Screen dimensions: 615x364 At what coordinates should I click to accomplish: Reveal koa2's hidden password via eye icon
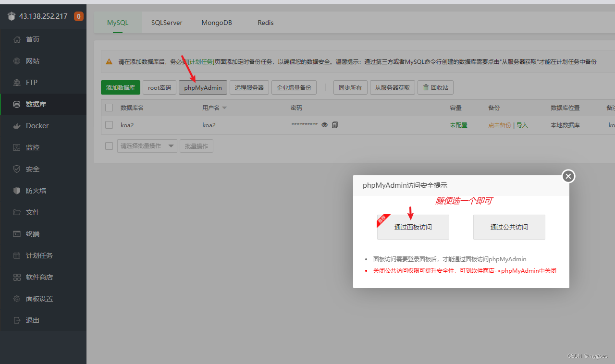click(x=324, y=125)
